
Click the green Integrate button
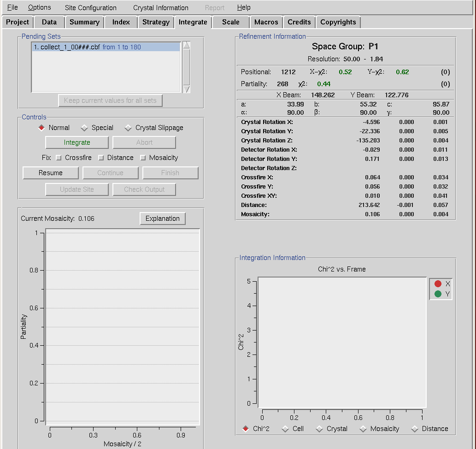[x=77, y=142]
